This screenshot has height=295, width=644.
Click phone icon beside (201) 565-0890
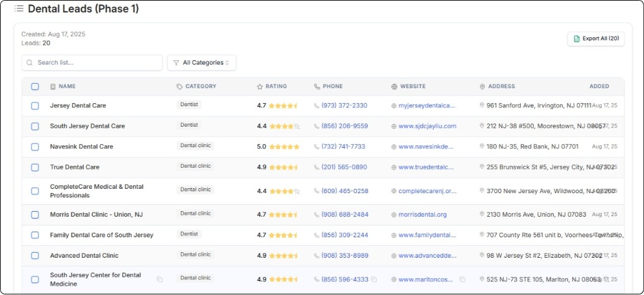pyautogui.click(x=316, y=168)
